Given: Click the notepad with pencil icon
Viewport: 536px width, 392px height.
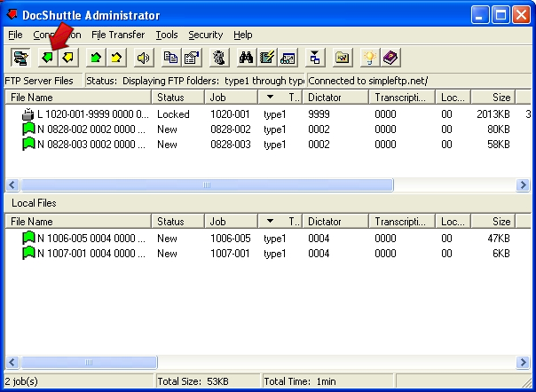Looking at the screenshot, I should (x=267, y=58).
